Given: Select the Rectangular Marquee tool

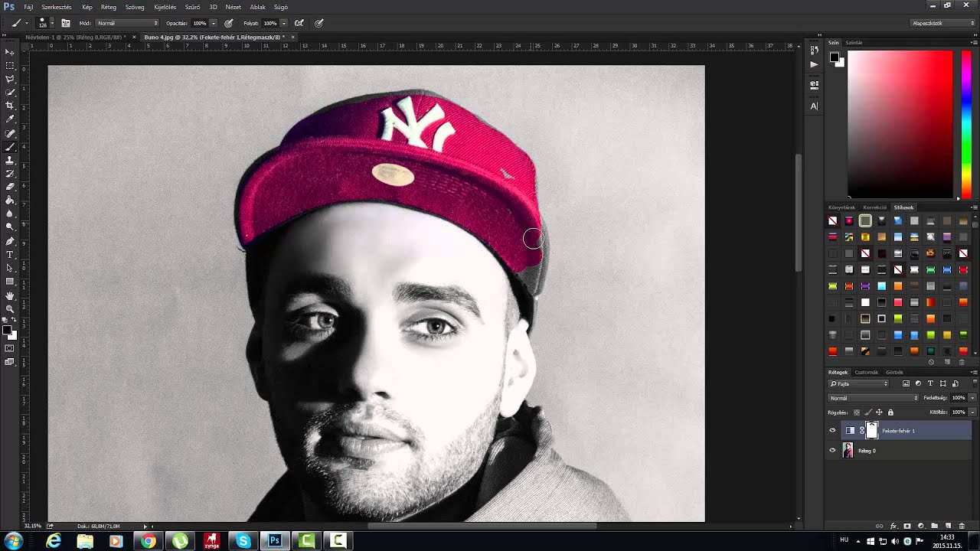Looking at the screenshot, I should [10, 66].
